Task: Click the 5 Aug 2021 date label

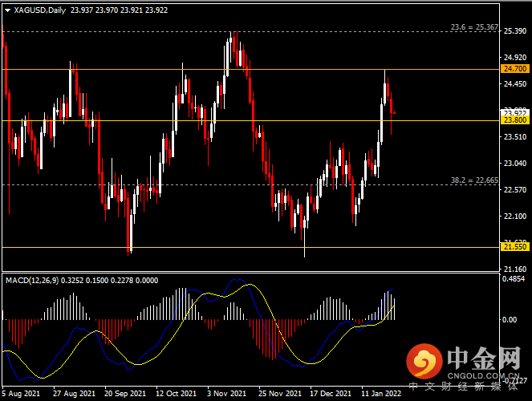Action: (x=21, y=394)
